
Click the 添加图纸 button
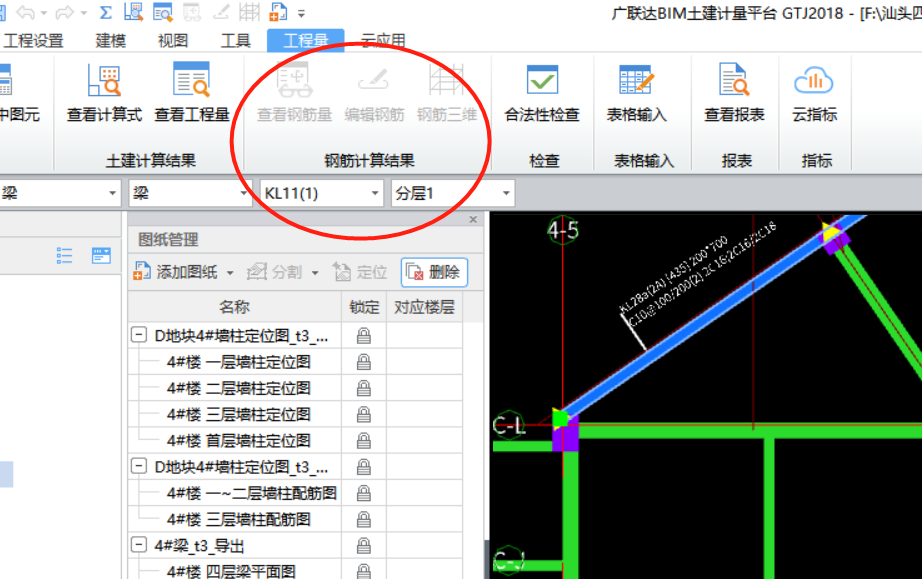pos(175,272)
